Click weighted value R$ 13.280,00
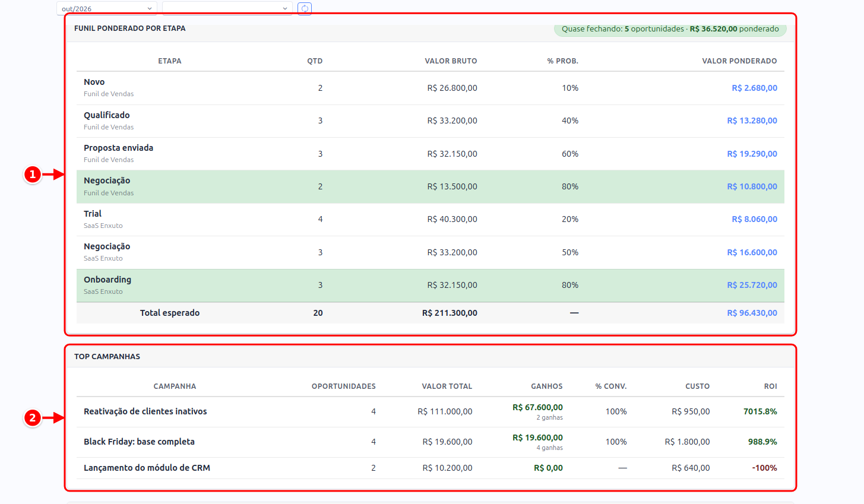The width and height of the screenshot is (864, 504). [x=752, y=121]
